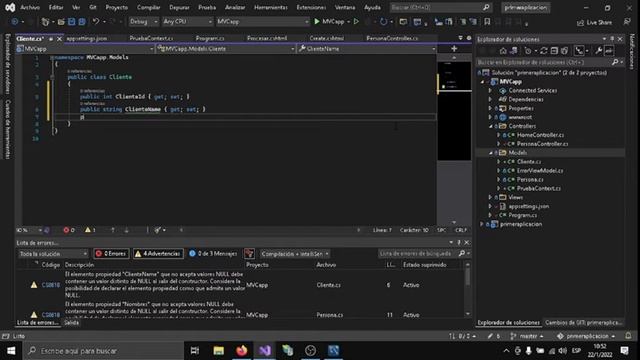Click the Task View icon in taskbar

(195, 351)
